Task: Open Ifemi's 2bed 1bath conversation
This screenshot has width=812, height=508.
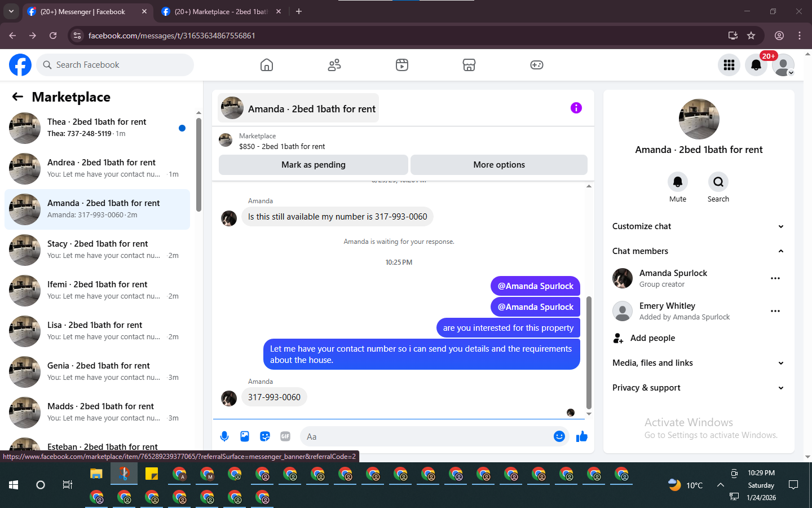Action: (x=97, y=291)
